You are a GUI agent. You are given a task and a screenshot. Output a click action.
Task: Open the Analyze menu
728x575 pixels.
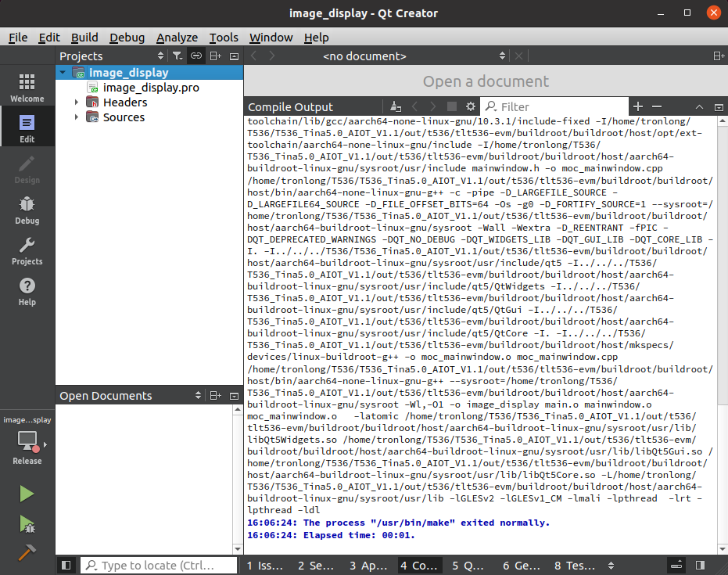tap(177, 37)
